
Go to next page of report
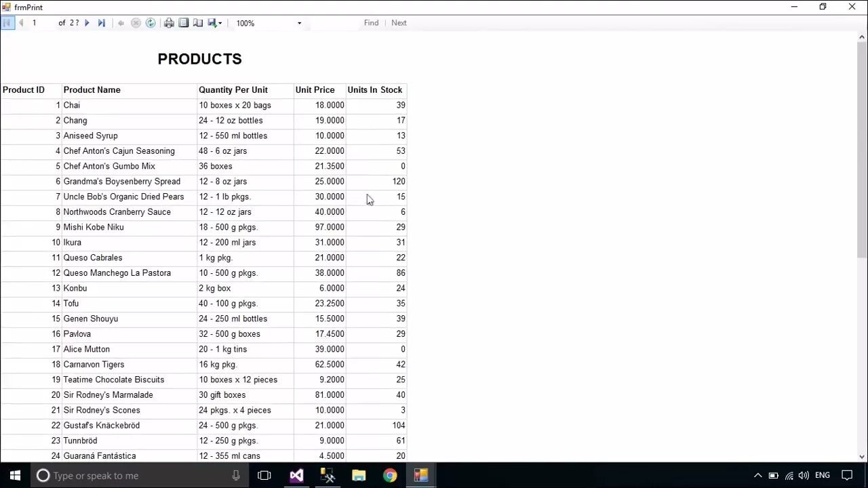[x=87, y=23]
